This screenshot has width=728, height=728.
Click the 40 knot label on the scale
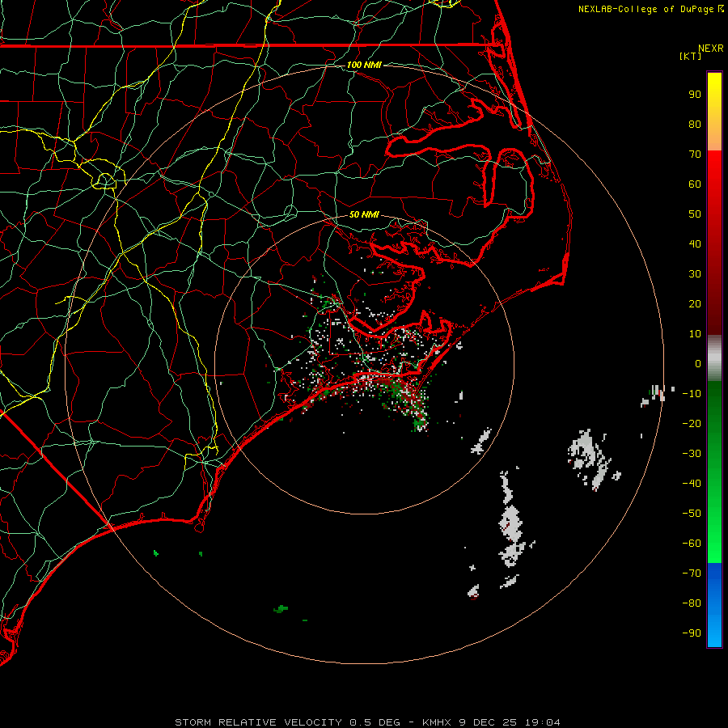point(695,243)
